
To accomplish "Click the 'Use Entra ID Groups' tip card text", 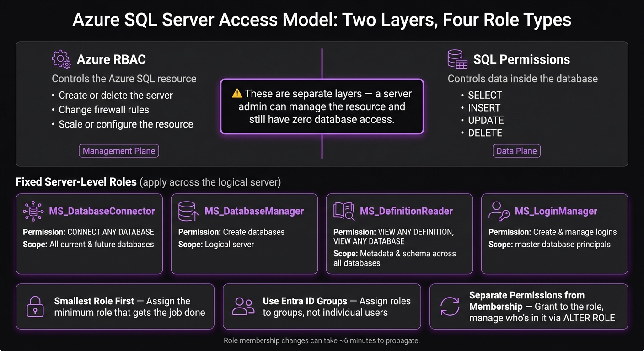I will click(337, 307).
